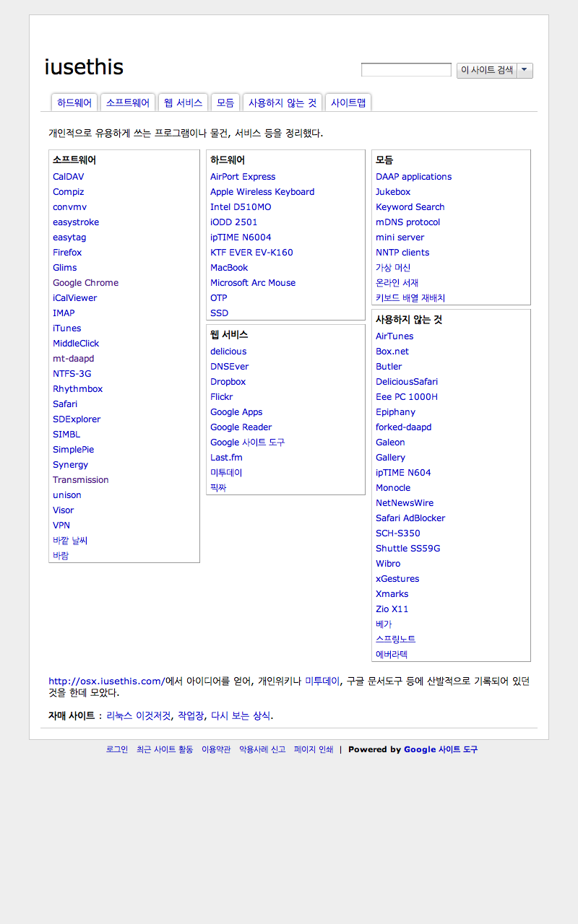Go to the 모듬 navigation tab
This screenshot has width=578, height=924.
225,103
